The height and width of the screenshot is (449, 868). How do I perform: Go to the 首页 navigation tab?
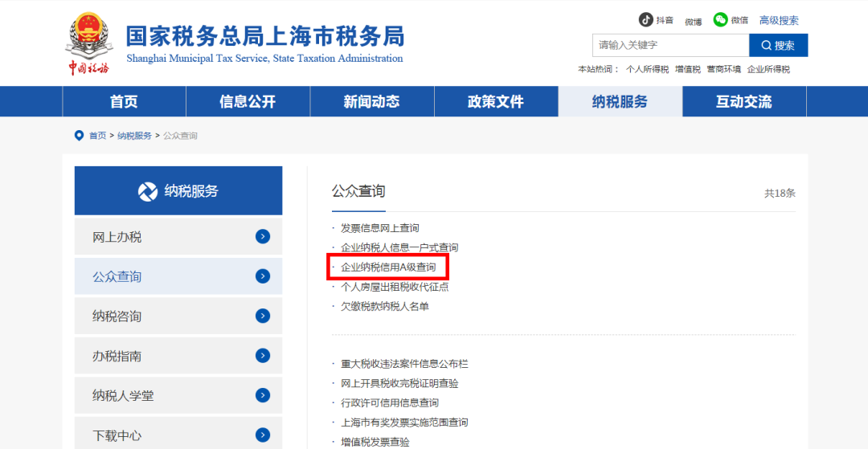(124, 101)
